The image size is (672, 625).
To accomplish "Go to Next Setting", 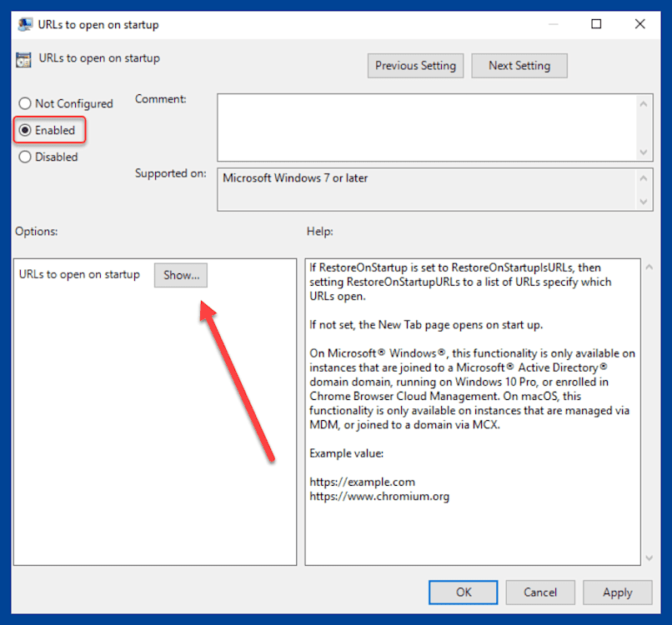I will pos(519,66).
